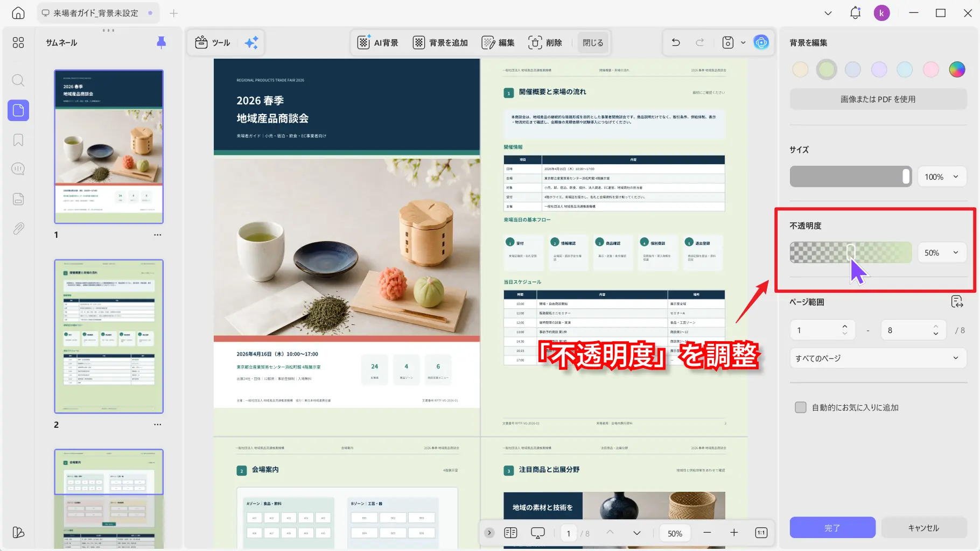
Task: Choose the pink color swatch
Action: pos(930,69)
